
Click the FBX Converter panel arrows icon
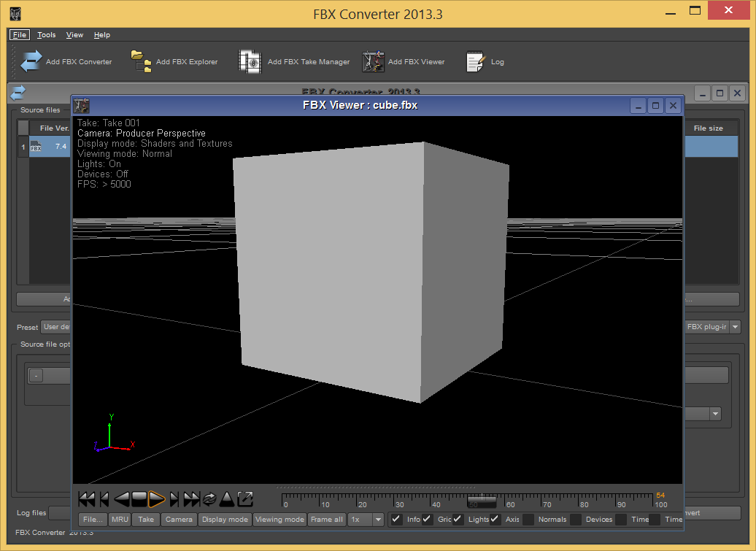[x=18, y=92]
